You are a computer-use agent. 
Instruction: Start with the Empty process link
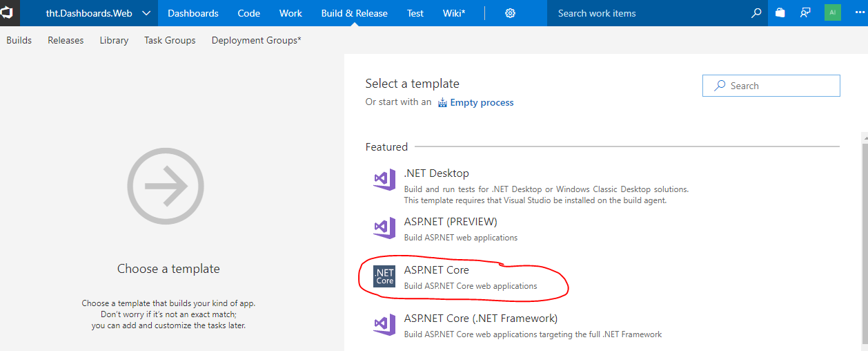pyautogui.click(x=482, y=102)
